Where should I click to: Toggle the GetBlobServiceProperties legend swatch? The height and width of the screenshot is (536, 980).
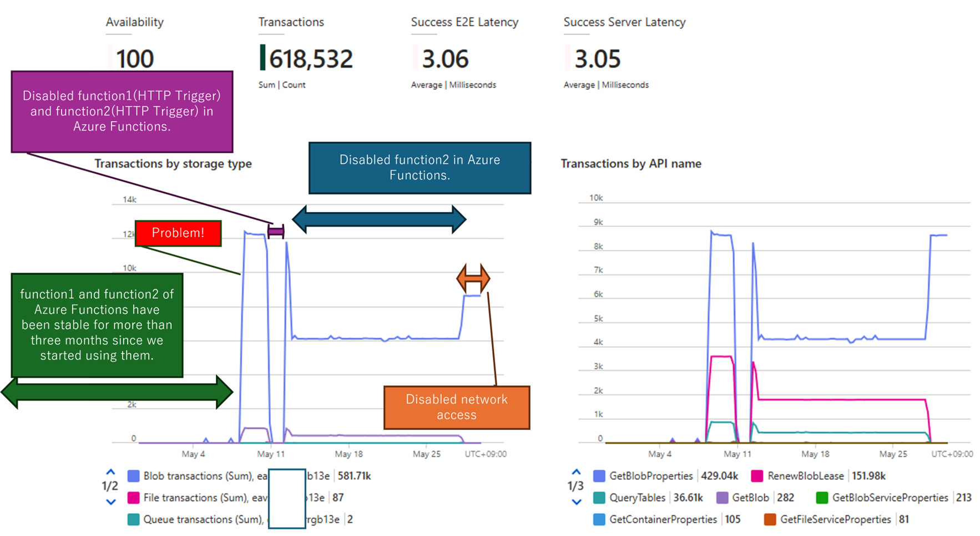pyautogui.click(x=822, y=498)
